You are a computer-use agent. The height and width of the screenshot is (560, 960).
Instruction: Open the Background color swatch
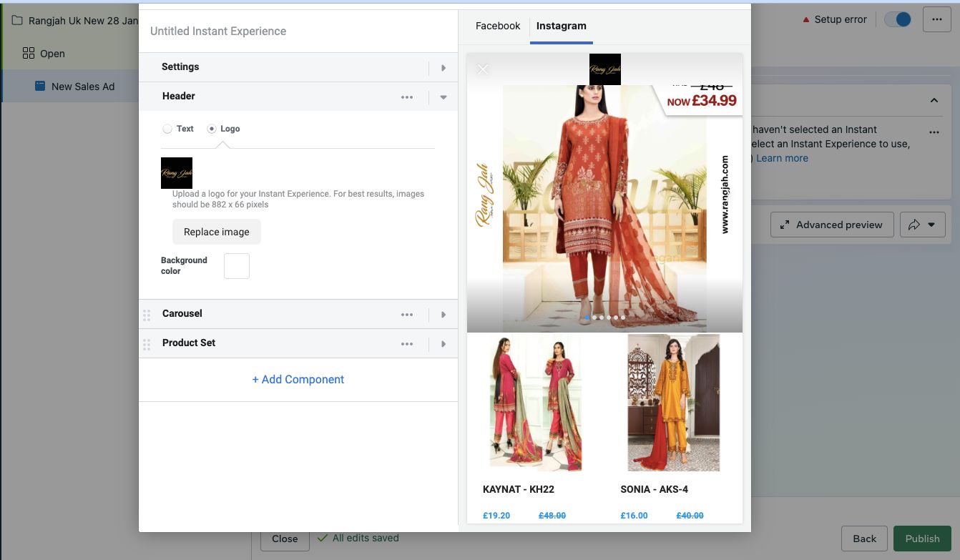tap(237, 266)
